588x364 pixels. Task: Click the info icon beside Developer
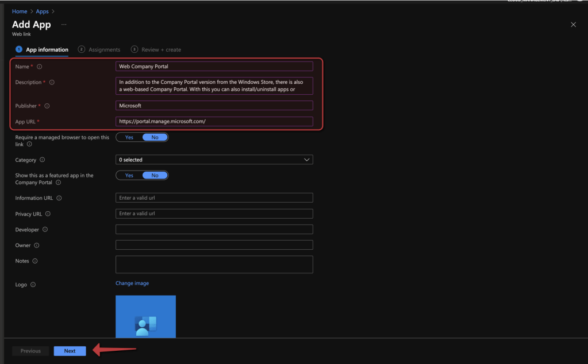click(45, 230)
